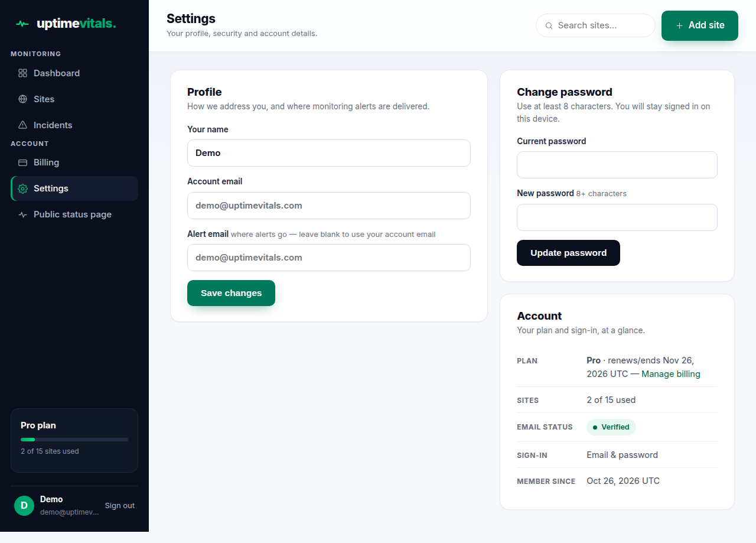Focus the Search sites field
This screenshot has height=543, width=756.
[x=595, y=25]
